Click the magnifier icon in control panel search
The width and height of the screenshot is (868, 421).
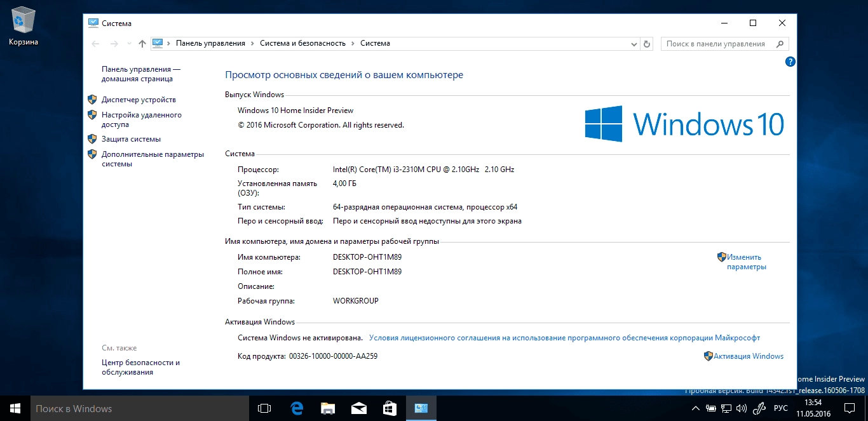click(x=780, y=44)
